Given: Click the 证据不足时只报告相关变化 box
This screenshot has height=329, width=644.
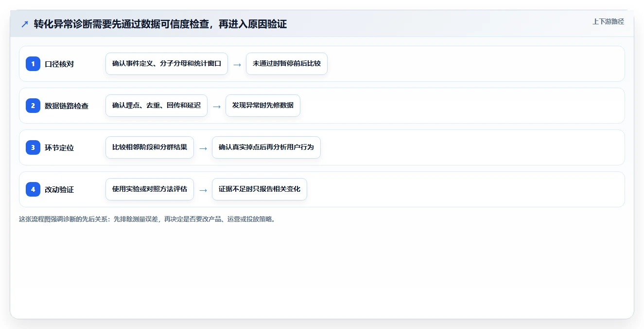Looking at the screenshot, I should 260,189.
